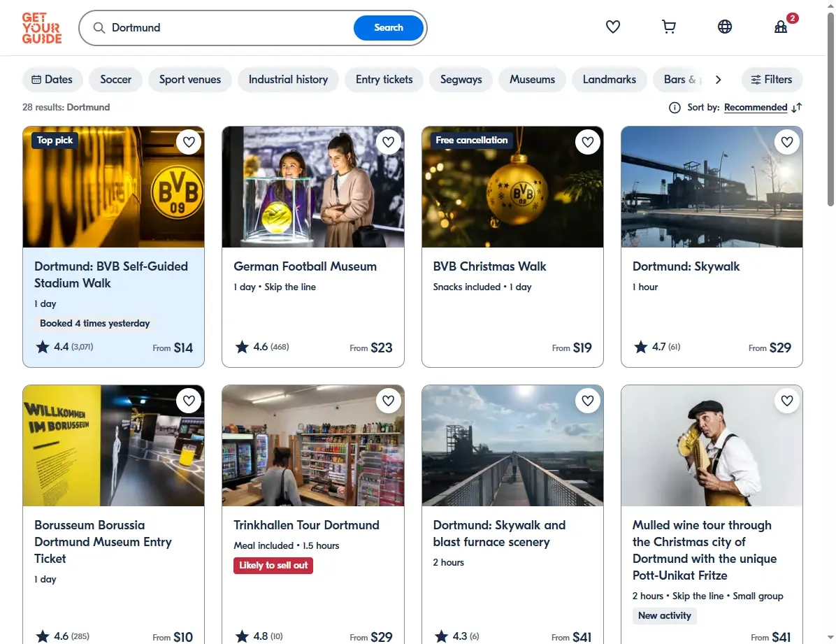Click the blue Search button
Screen dimensions: 836x644
388,28
